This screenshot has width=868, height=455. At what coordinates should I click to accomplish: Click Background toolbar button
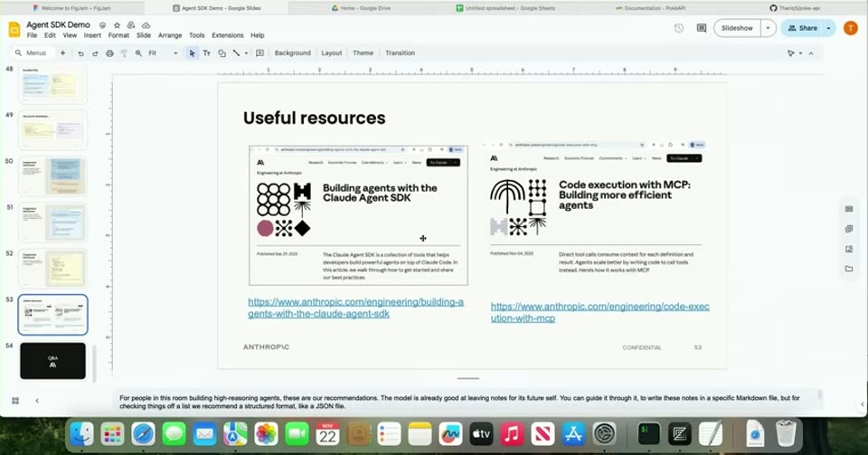coord(292,53)
